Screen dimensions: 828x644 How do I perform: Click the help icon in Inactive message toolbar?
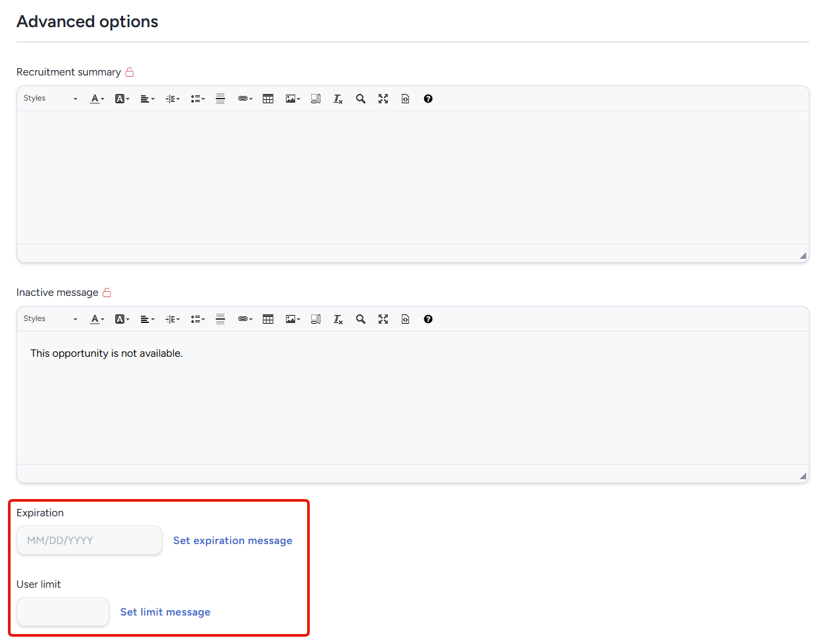pos(428,319)
